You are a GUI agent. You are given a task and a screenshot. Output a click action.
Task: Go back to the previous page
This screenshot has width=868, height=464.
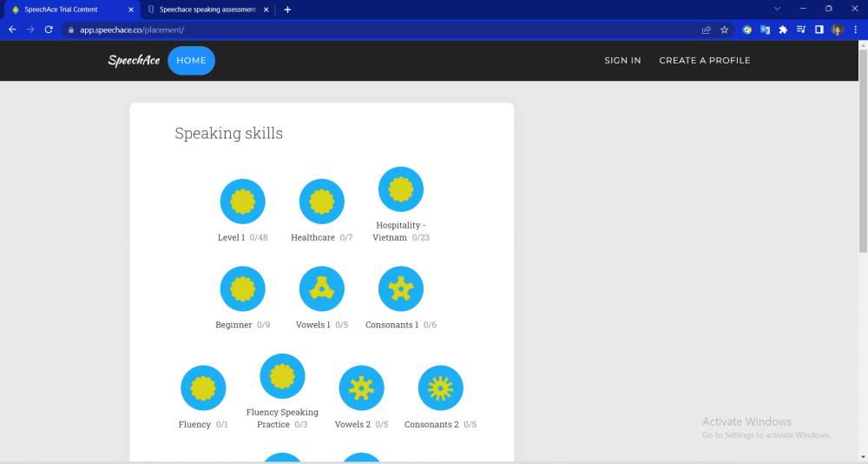(12, 30)
